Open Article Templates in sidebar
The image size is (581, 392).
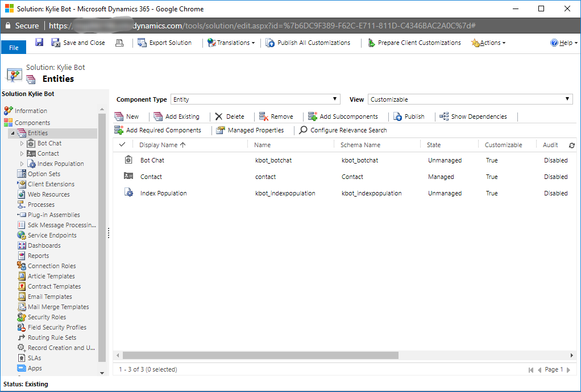pyautogui.click(x=46, y=276)
